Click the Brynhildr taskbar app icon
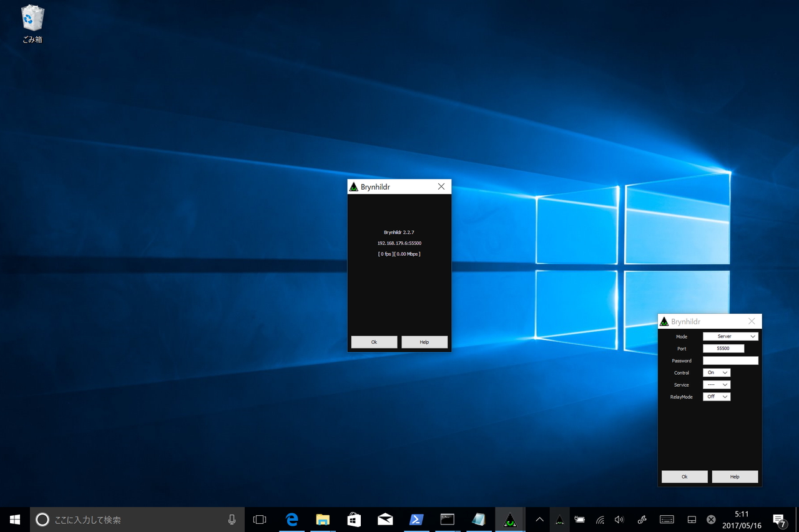 point(510,520)
